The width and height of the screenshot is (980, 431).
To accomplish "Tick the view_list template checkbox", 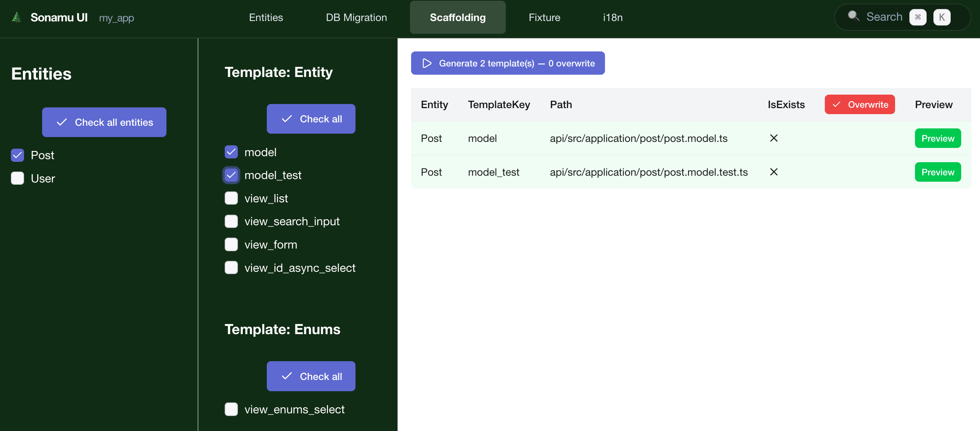I will [231, 198].
